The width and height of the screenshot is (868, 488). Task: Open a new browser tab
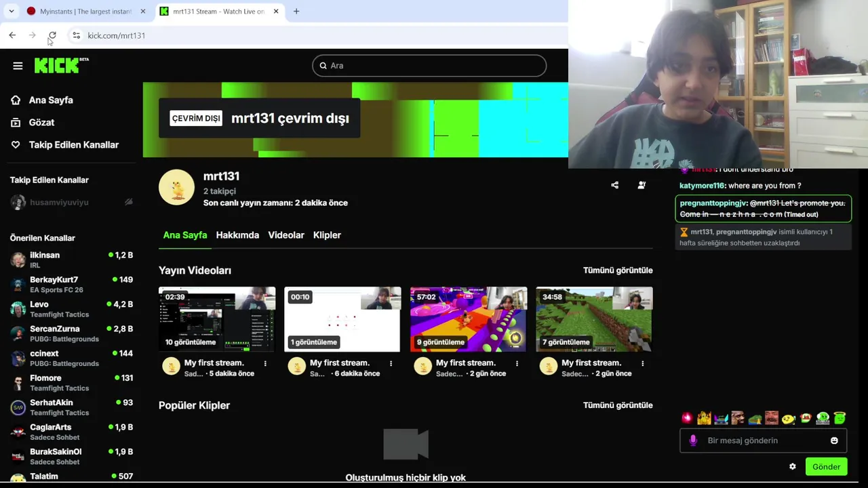(x=296, y=12)
